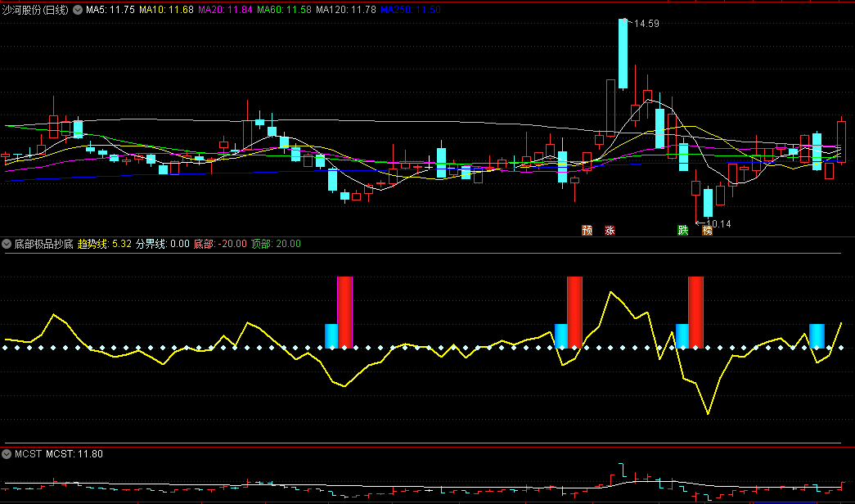Click the 顶部: 20.00 value
Image resolution: width=855 pixels, height=504 pixels.
pyautogui.click(x=276, y=244)
